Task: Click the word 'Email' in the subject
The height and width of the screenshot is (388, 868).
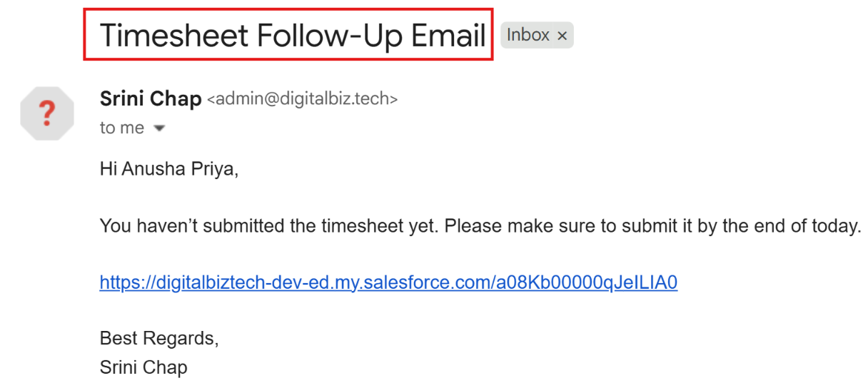Action: (449, 35)
